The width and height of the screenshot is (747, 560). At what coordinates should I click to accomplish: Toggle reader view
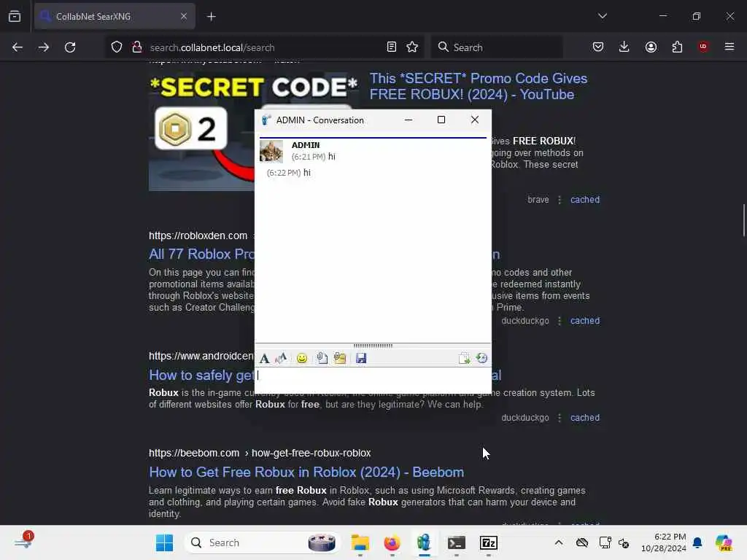tap(392, 47)
